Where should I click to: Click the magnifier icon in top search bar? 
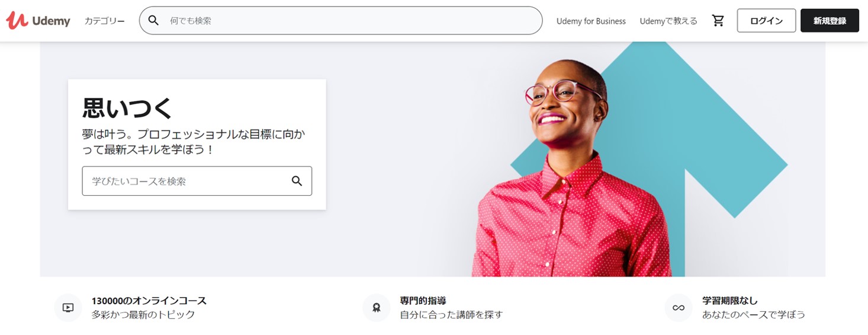pos(153,21)
